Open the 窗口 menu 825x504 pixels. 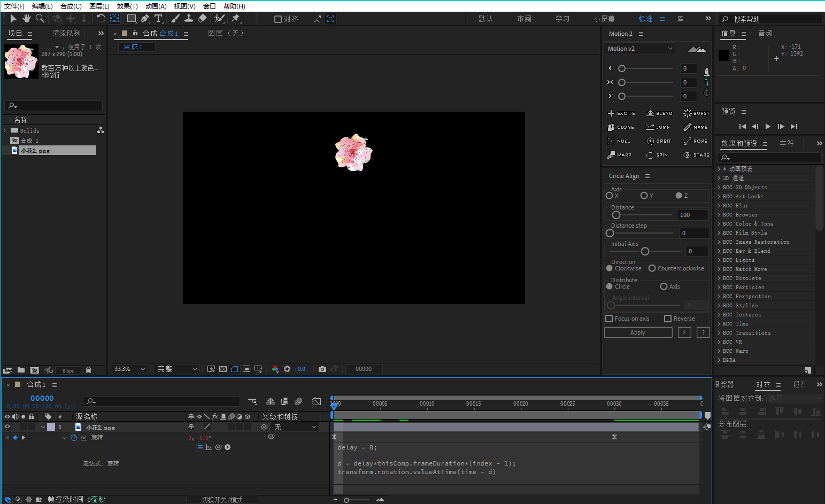click(209, 6)
